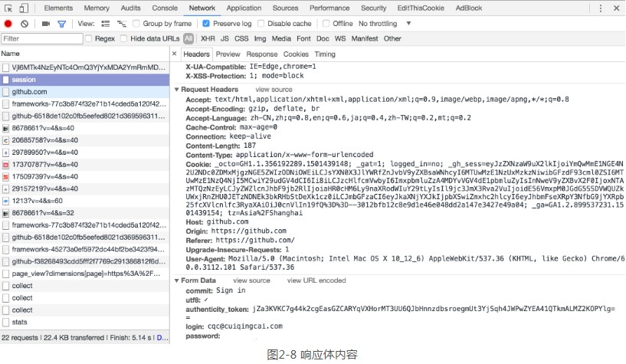
Task: Clear the network log icon
Action: click(x=25, y=24)
